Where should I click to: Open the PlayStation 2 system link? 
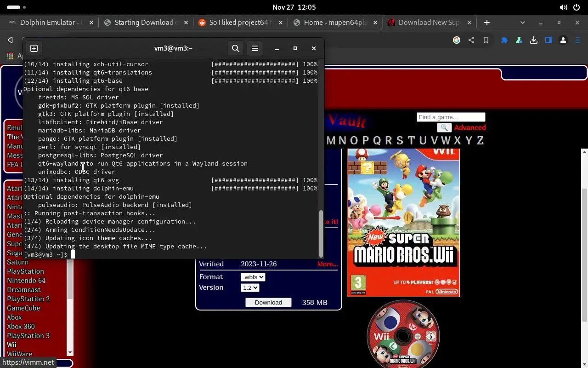click(28, 299)
